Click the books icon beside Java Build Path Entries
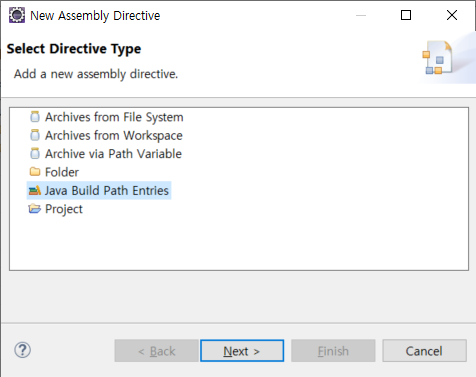This screenshot has height=377, width=476. tap(35, 190)
